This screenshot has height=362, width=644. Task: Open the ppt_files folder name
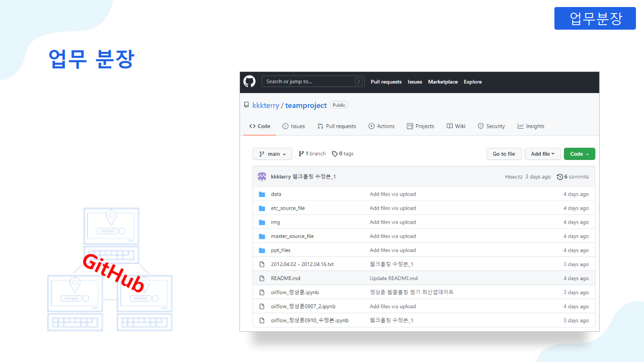pos(280,250)
